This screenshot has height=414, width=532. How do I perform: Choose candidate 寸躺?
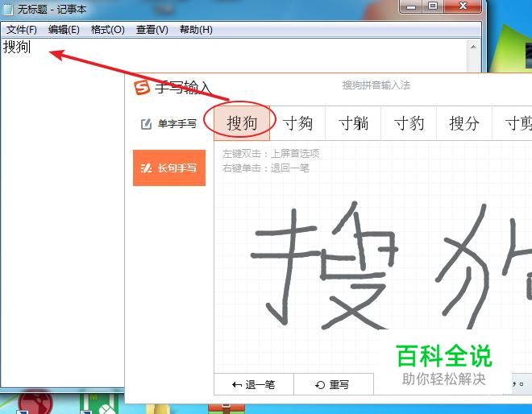point(353,123)
